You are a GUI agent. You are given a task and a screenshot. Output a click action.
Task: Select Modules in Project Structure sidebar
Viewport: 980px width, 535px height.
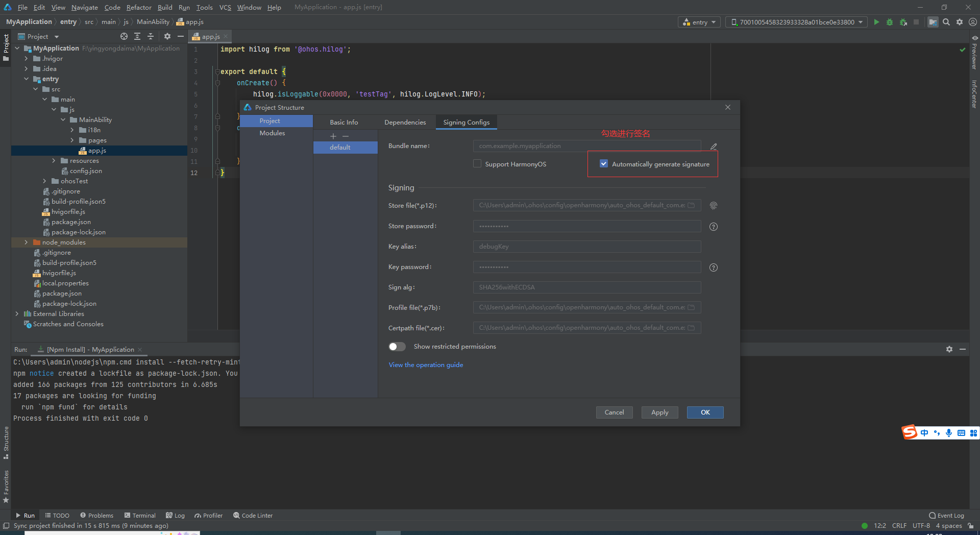click(272, 133)
